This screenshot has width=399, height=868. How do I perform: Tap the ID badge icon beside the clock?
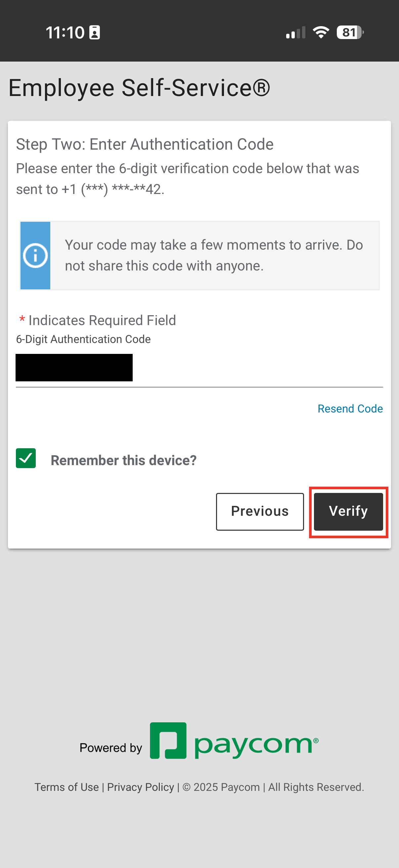95,33
